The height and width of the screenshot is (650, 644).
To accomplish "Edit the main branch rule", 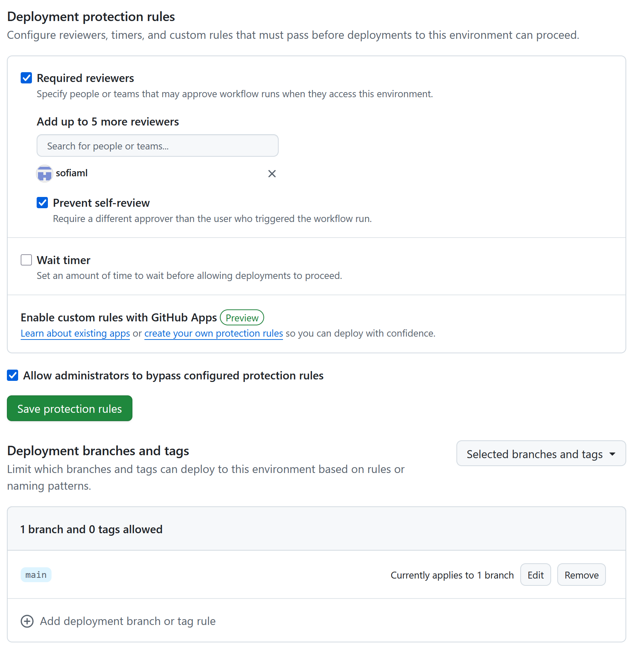I will [535, 575].
